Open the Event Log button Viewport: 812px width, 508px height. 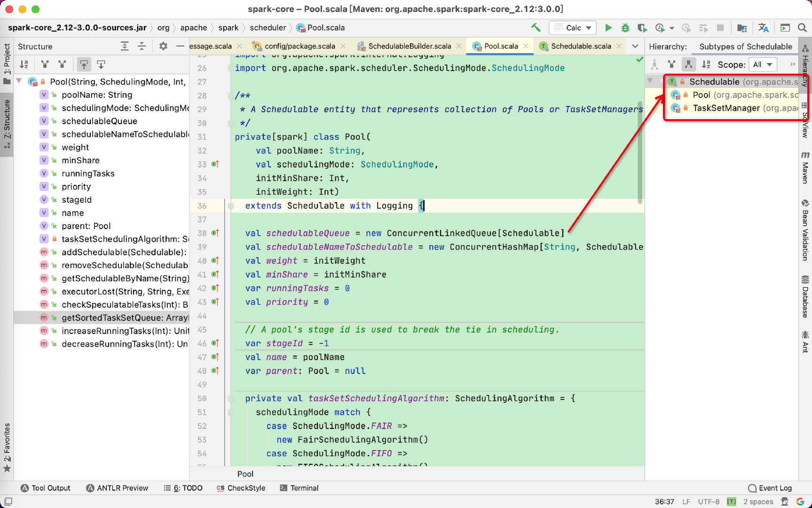[770, 488]
